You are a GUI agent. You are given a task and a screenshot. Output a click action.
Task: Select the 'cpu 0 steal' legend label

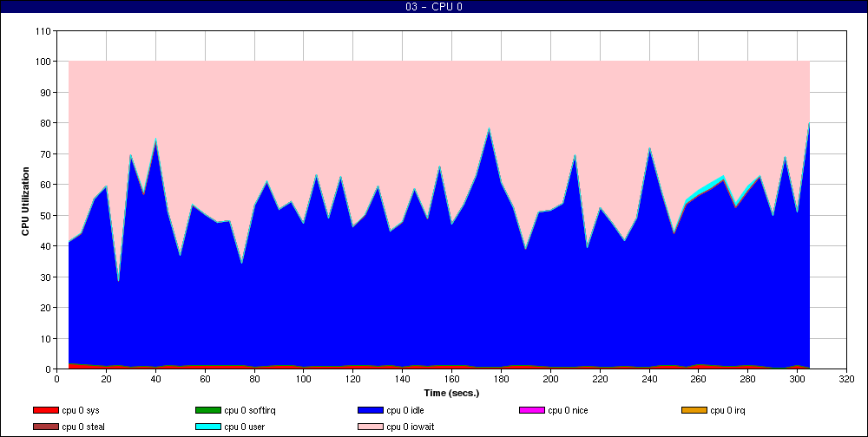click(83, 427)
